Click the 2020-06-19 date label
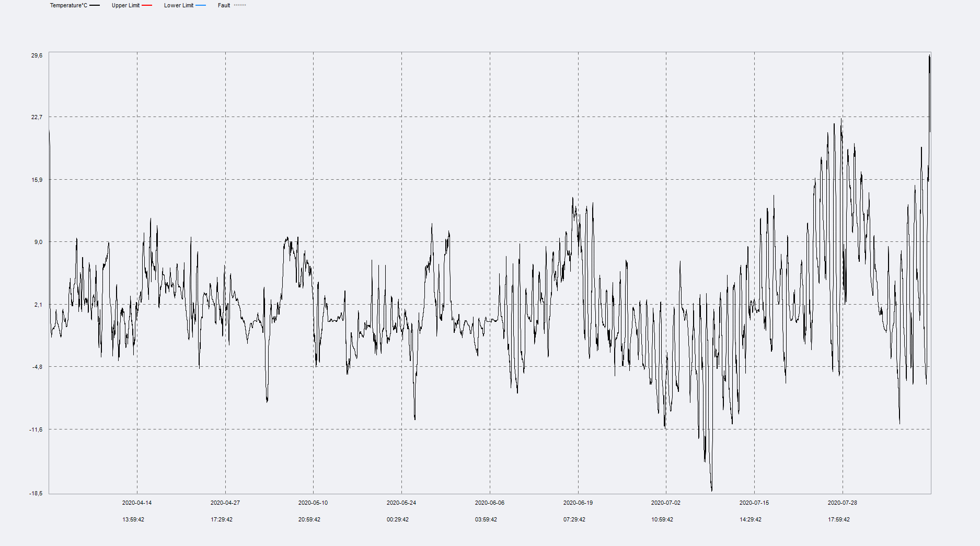 (x=578, y=503)
